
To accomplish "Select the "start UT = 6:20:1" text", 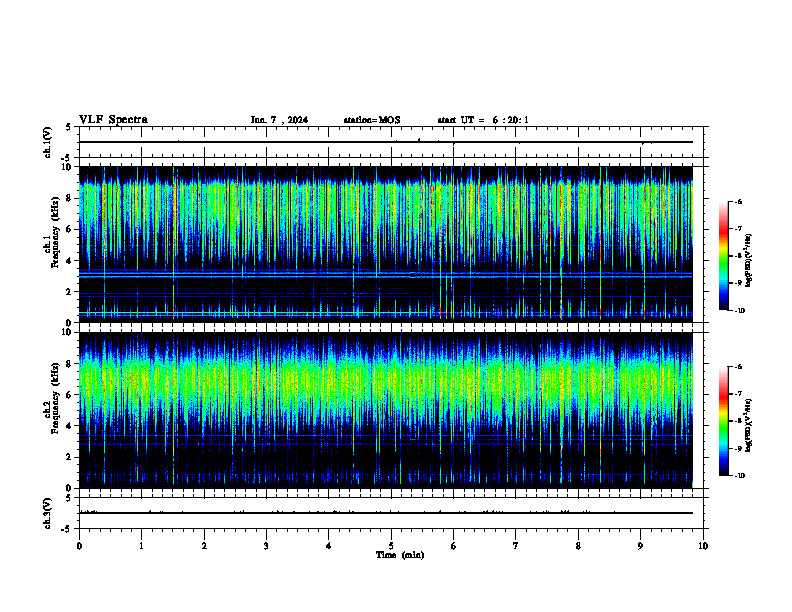I will 483,120.
